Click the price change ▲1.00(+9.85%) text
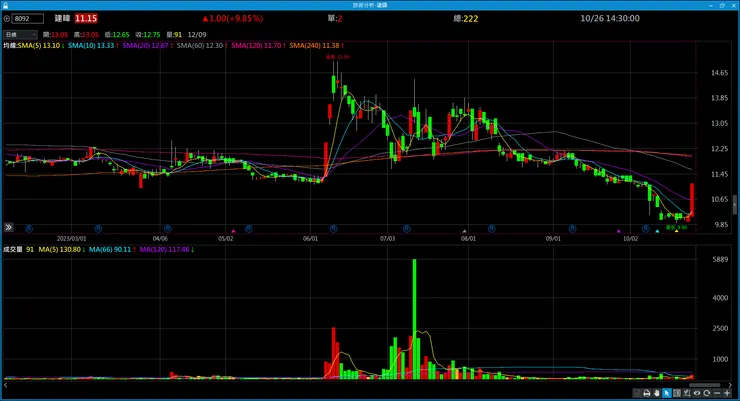Screen dimensions: 740x401 233,18
